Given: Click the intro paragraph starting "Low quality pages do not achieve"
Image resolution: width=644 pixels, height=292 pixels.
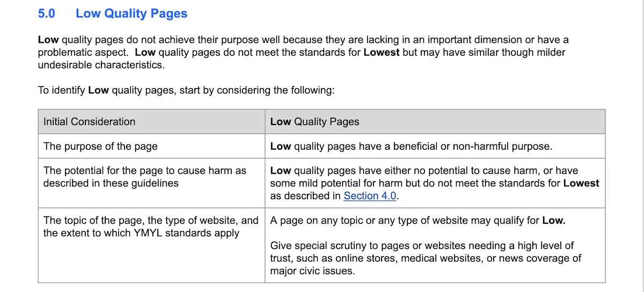Looking at the screenshot, I should pos(303,52).
